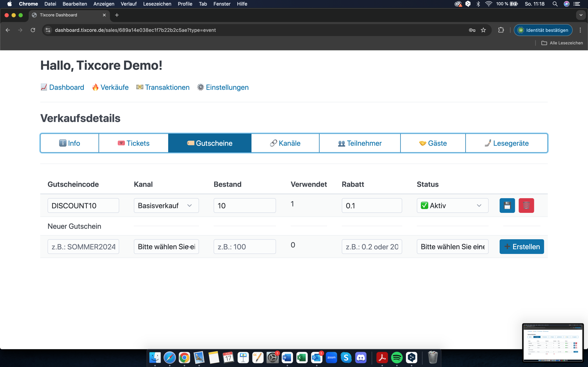Open new voucher Status selection dropdown
The height and width of the screenshot is (367, 588).
coord(452,247)
